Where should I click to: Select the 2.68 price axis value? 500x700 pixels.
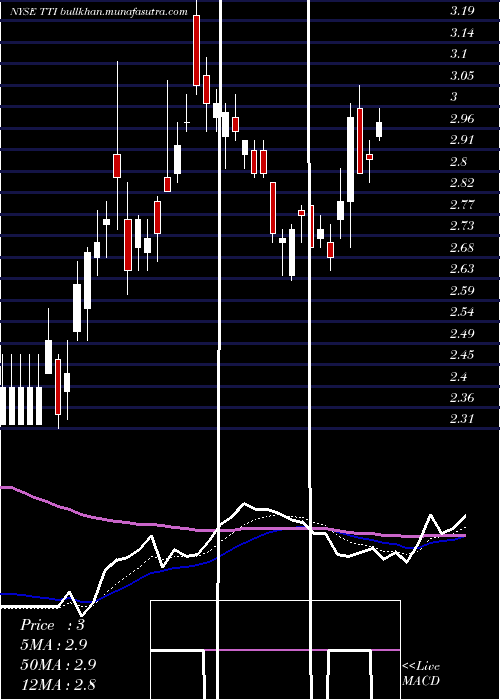point(462,248)
